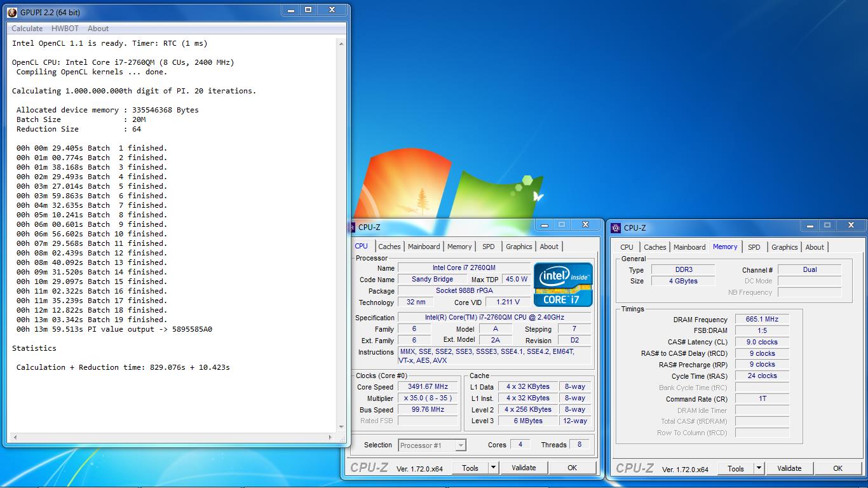This screenshot has width=868, height=488.
Task: Click the PI value output 5895585A0 line
Action: 114,329
